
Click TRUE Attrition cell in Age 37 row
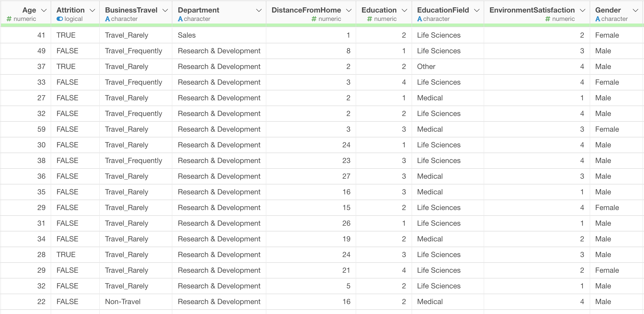click(x=75, y=67)
